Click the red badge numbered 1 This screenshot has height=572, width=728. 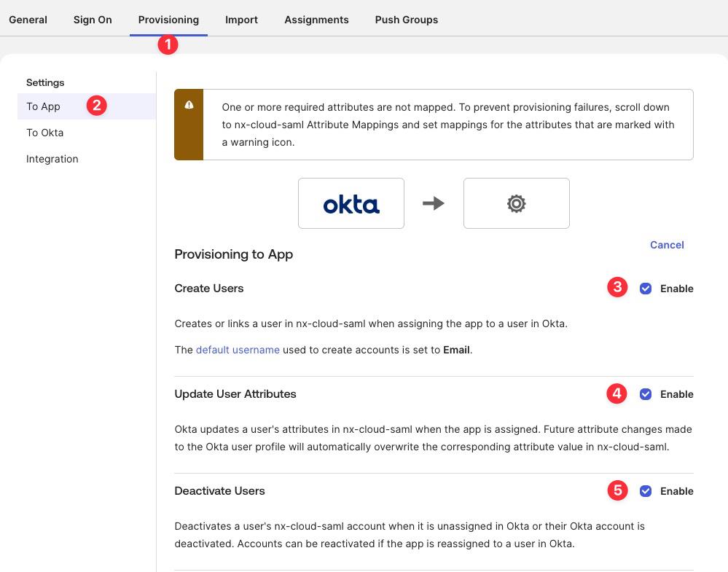click(168, 44)
